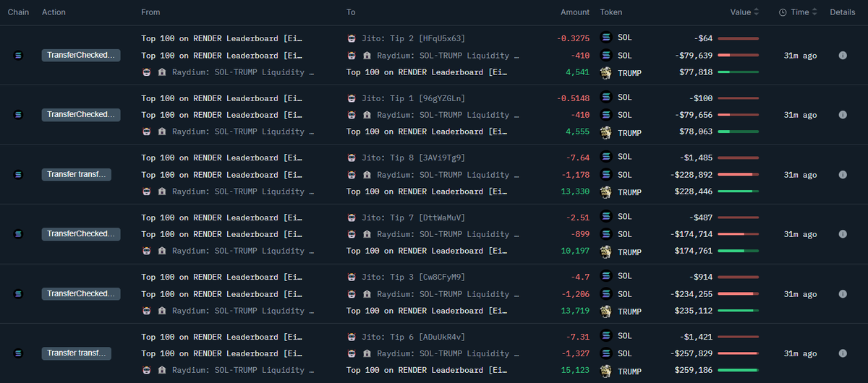Open the Jito: Tip 6 [ADuUkR4v] address
This screenshot has height=383, width=868.
pyautogui.click(x=414, y=336)
